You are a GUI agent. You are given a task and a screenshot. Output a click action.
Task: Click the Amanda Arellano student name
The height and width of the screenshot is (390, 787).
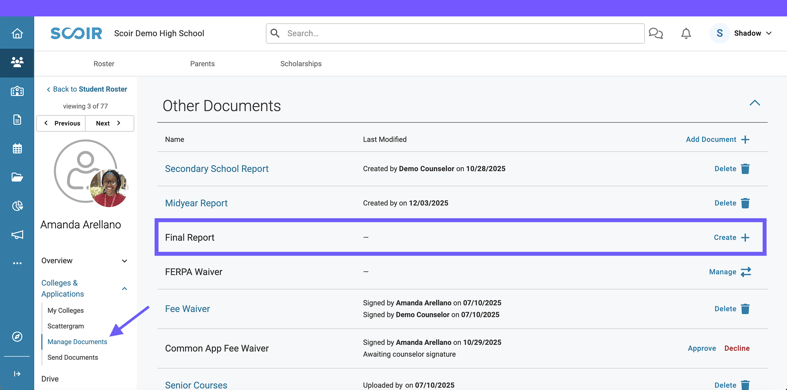click(x=80, y=225)
